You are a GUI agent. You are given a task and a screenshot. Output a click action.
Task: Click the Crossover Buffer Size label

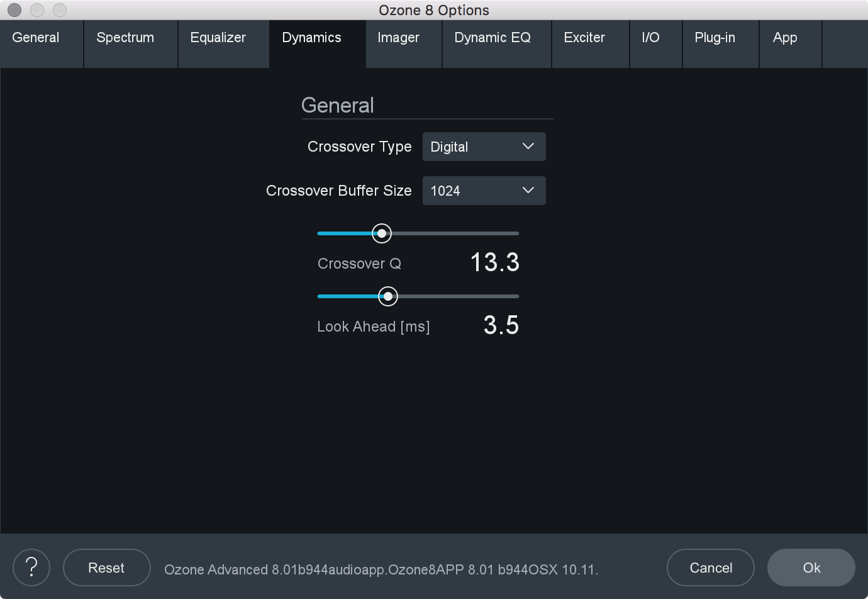(339, 191)
